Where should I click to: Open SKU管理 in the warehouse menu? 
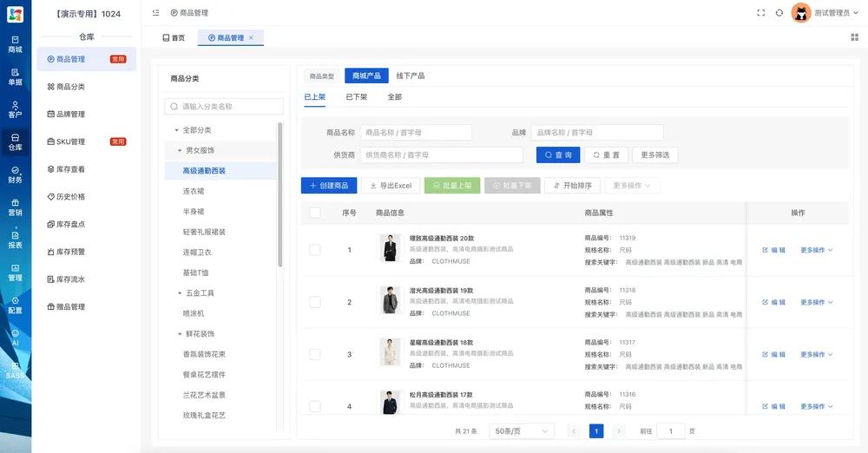tap(86, 141)
